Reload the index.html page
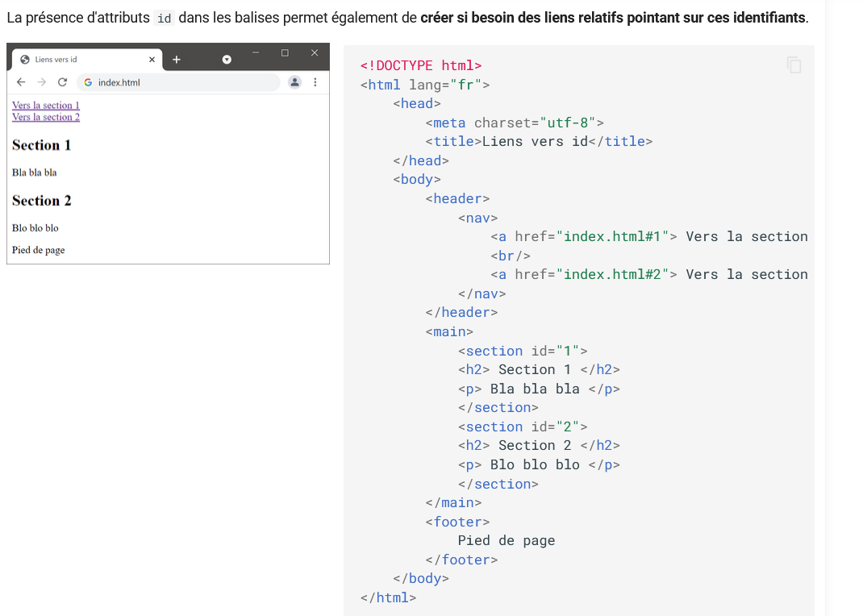The image size is (863, 616). [x=62, y=82]
